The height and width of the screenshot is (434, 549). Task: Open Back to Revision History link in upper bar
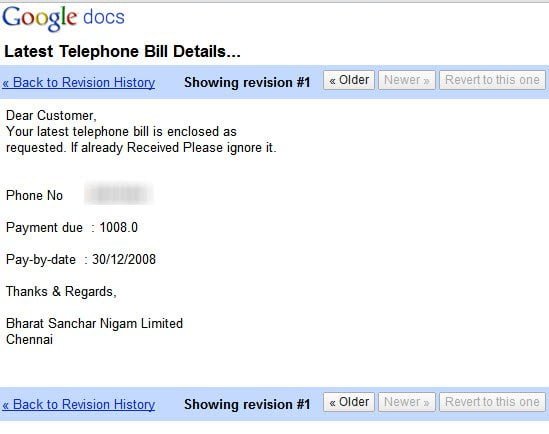point(78,83)
